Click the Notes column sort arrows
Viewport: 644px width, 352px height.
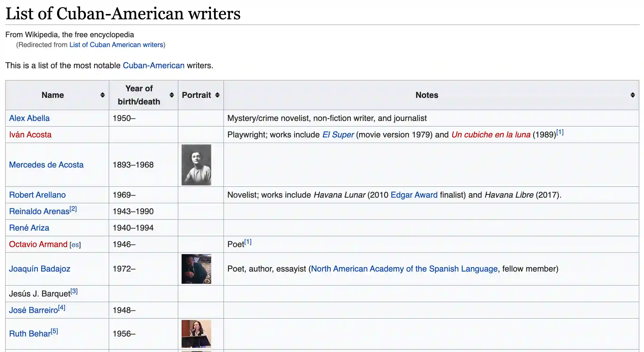point(632,95)
